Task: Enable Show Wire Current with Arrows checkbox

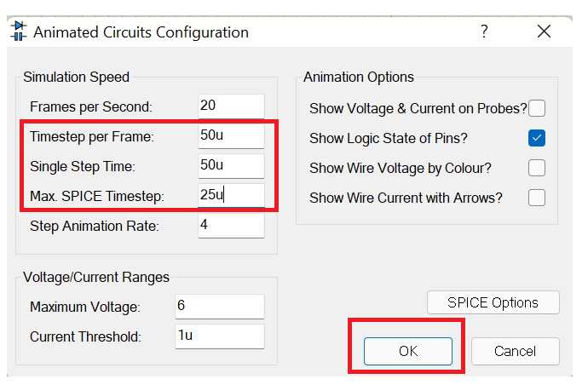Action: [537, 198]
